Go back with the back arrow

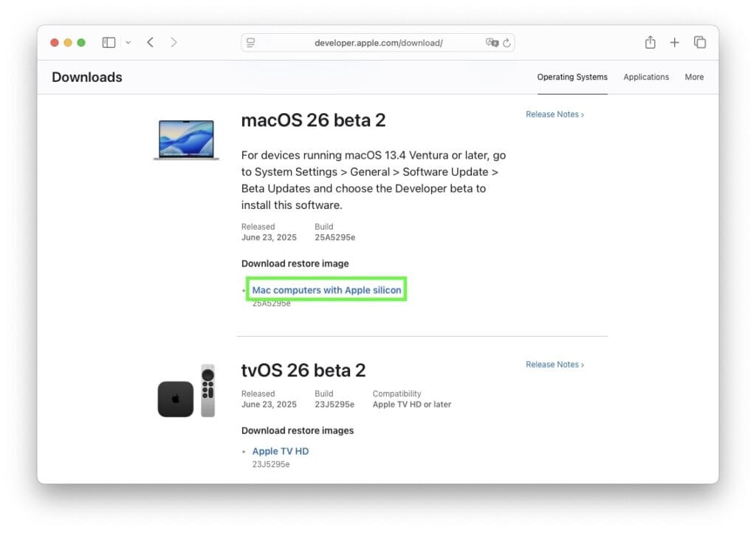[x=151, y=42]
